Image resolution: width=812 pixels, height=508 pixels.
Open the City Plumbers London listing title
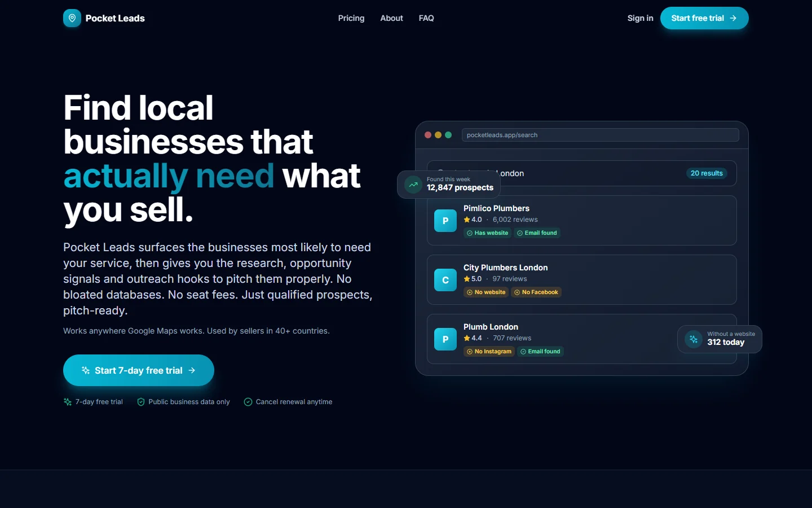(x=505, y=268)
